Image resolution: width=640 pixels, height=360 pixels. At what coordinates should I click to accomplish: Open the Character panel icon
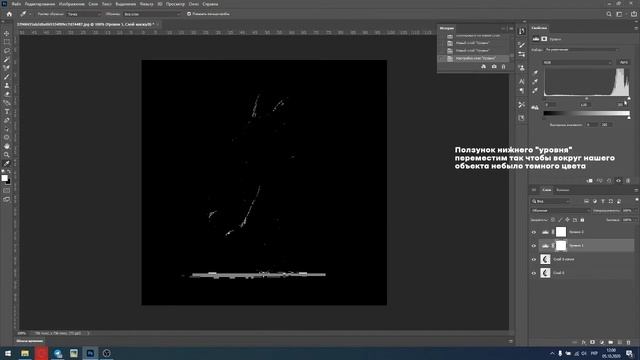[x=521, y=81]
